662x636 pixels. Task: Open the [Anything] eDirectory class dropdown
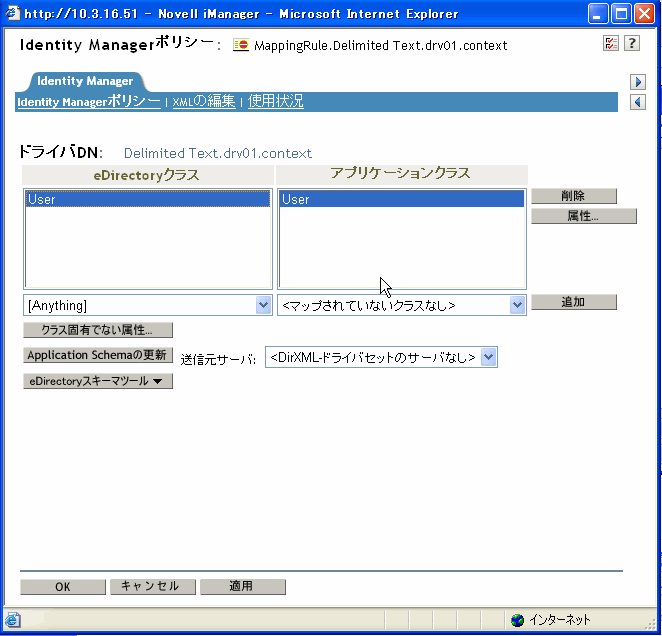pyautogui.click(x=148, y=305)
